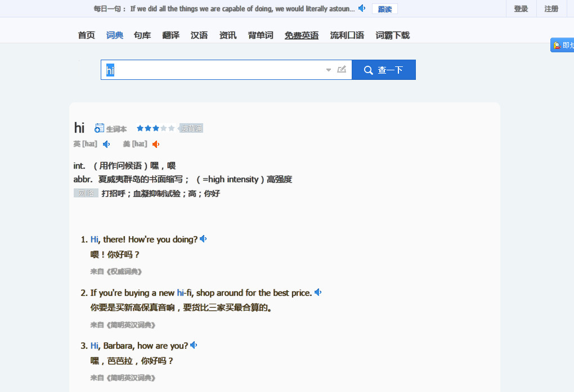The image size is (574, 392).
Task: Expand the search history dropdown arrow
Action: coord(329,70)
